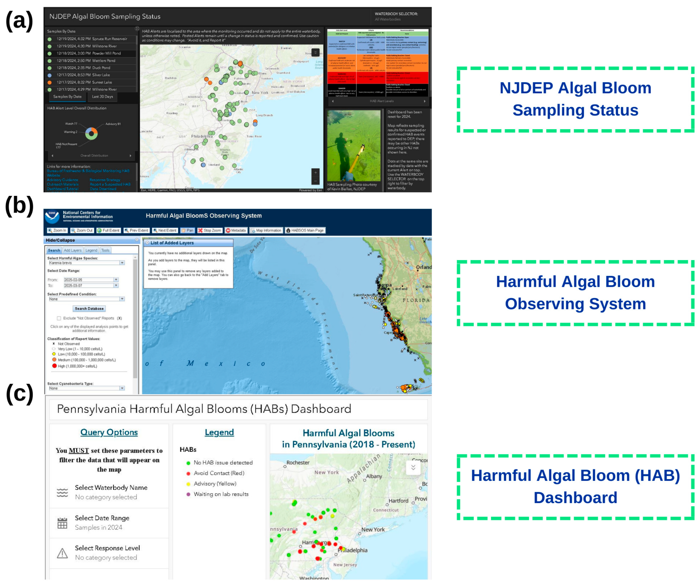
Task: Switch to the Last 30 Days tab
Action: coord(102,97)
